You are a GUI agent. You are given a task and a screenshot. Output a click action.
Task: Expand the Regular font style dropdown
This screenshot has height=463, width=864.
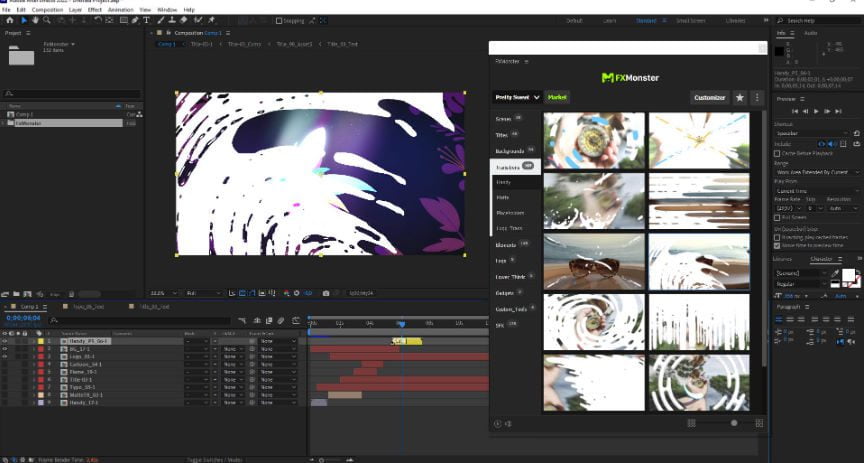point(799,284)
